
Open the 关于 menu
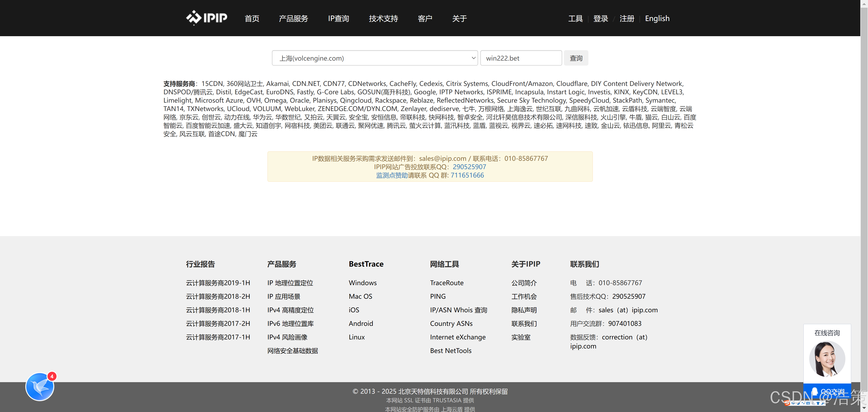[x=459, y=19]
